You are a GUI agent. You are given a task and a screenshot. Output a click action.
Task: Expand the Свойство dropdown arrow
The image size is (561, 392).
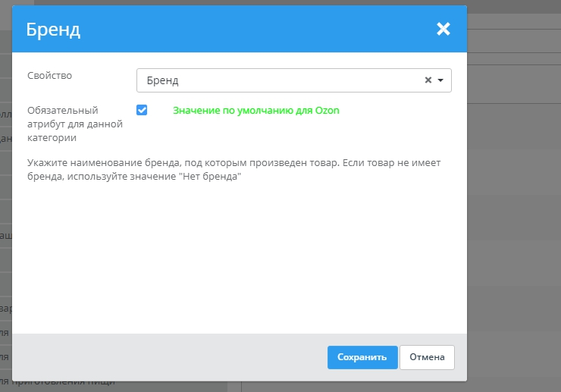(x=440, y=80)
